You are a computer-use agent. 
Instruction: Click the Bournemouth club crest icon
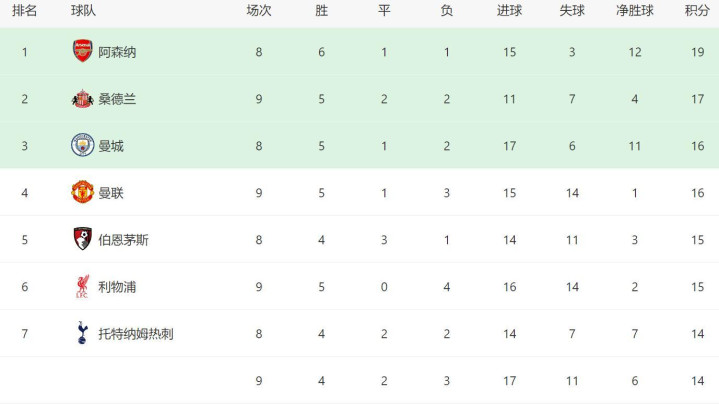82,240
